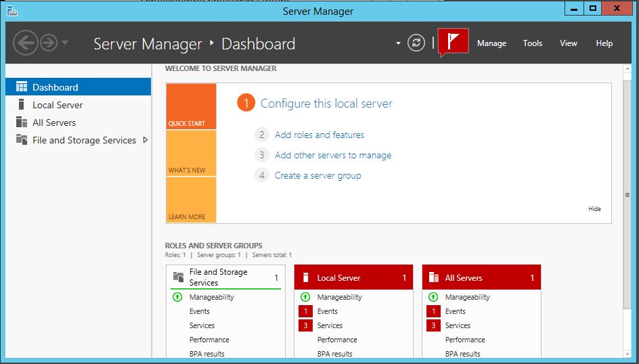Screen dimensions: 639x364
Task: Select Dashboard in the left navigation
Action: pyautogui.click(x=79, y=87)
